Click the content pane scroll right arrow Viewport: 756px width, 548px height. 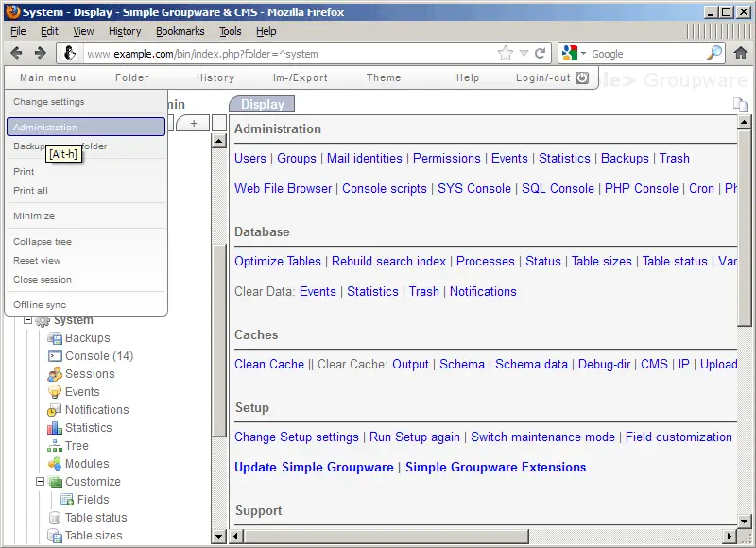click(730, 536)
